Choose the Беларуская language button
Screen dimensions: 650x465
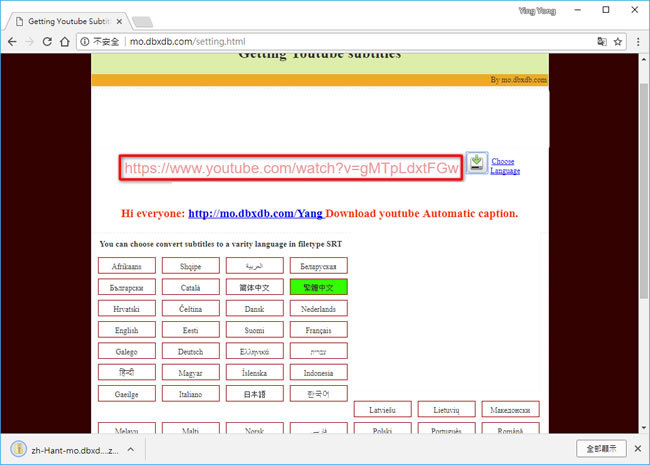[x=318, y=266]
